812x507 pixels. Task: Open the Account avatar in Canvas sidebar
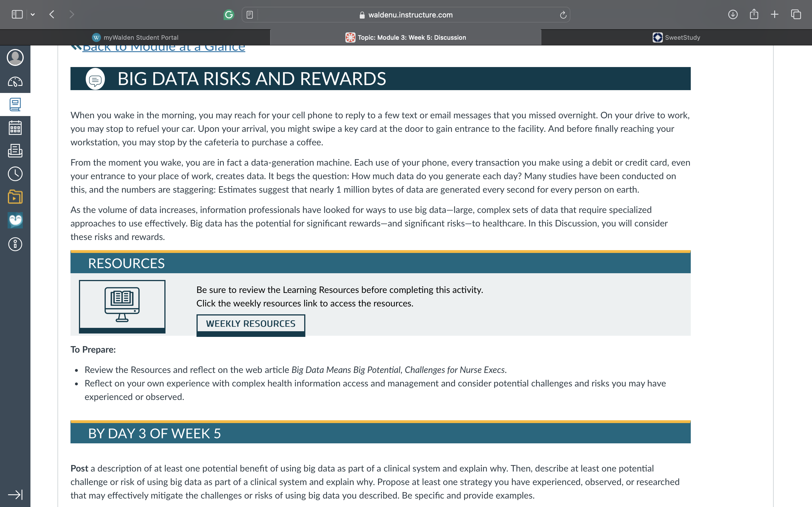pyautogui.click(x=15, y=57)
